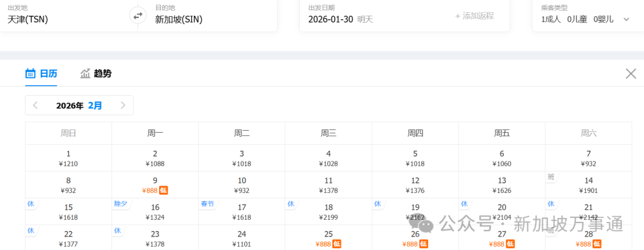Viewport: 644px width, 250px height.
Task: Select February 14 priced ¥1901
Action: pos(588,185)
